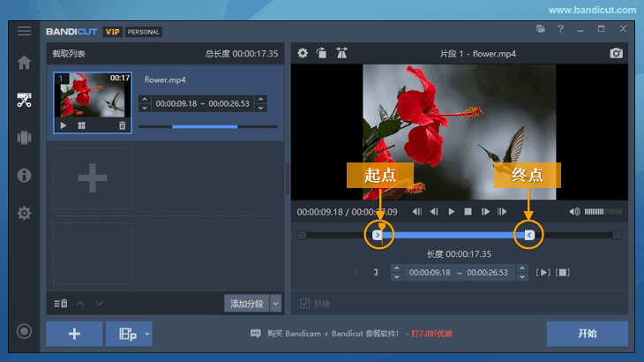
Task: Click the flower.mp4 file name in the list
Action: [x=165, y=79]
